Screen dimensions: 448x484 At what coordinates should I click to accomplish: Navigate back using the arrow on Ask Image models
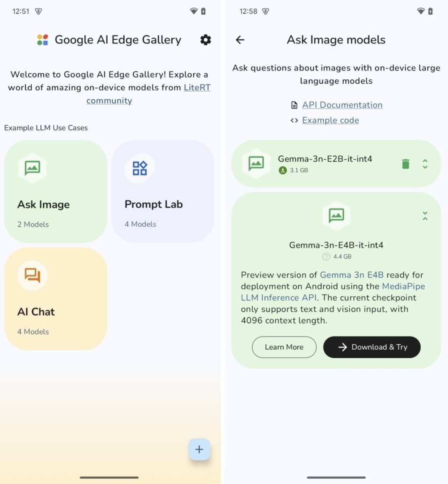click(x=240, y=40)
